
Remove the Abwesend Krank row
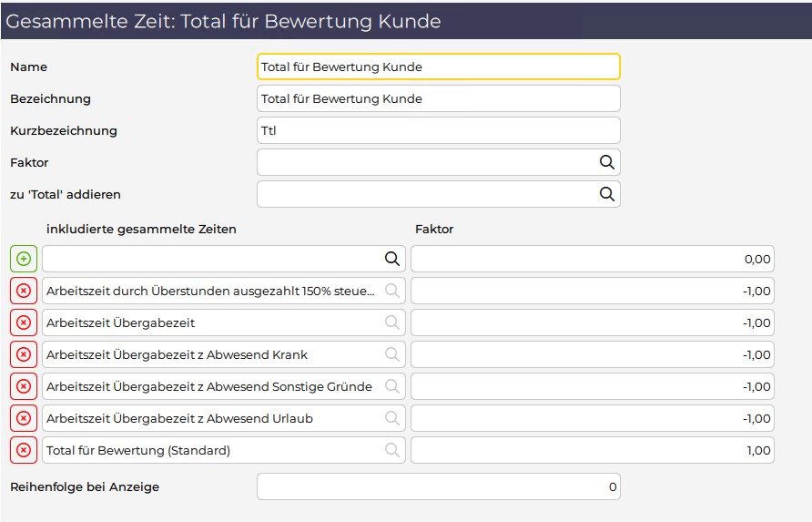(24, 354)
